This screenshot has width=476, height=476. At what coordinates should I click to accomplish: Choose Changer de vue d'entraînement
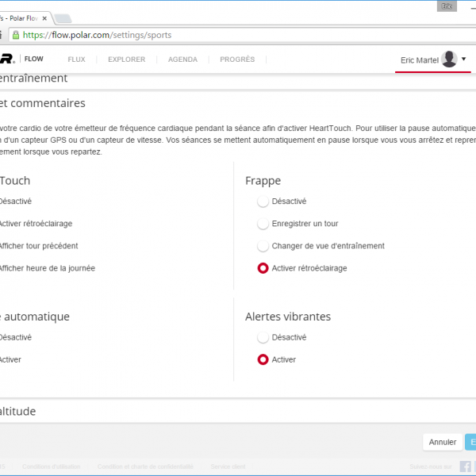coord(263,246)
